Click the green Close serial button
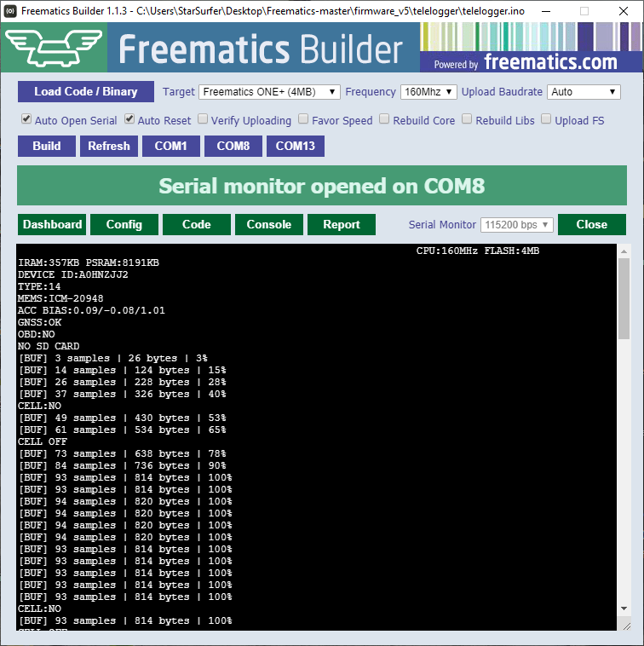The height and width of the screenshot is (646, 644). pyautogui.click(x=592, y=224)
